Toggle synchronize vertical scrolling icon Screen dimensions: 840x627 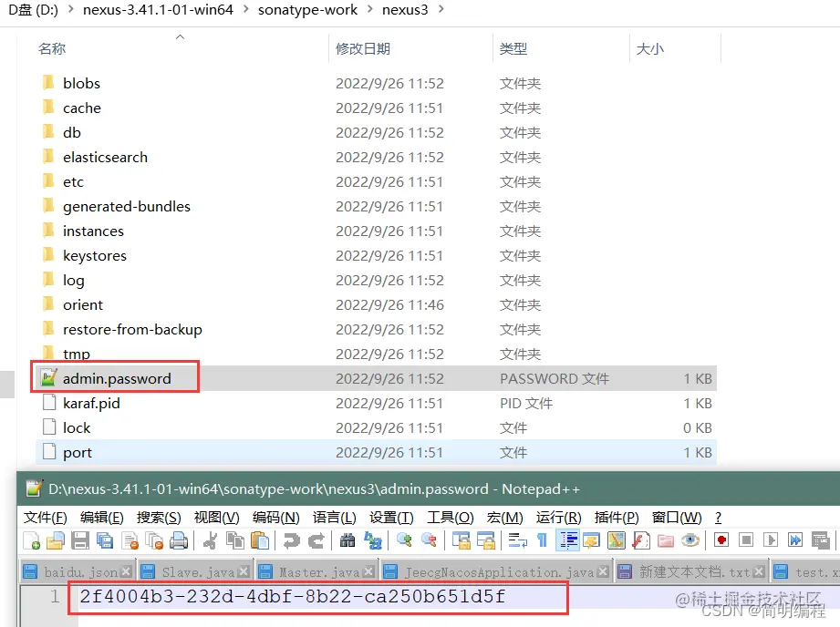(x=461, y=540)
